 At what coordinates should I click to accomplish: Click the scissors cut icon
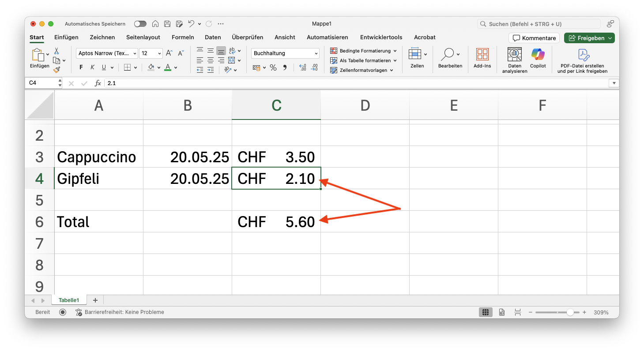coord(56,51)
